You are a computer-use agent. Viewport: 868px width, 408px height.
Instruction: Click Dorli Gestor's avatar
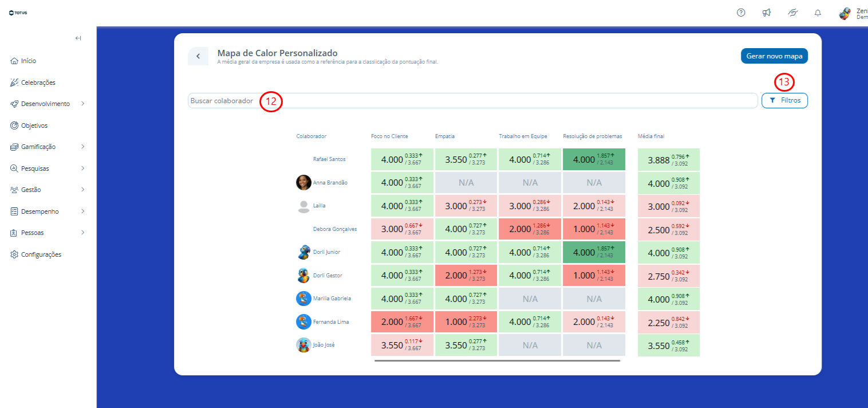303,275
